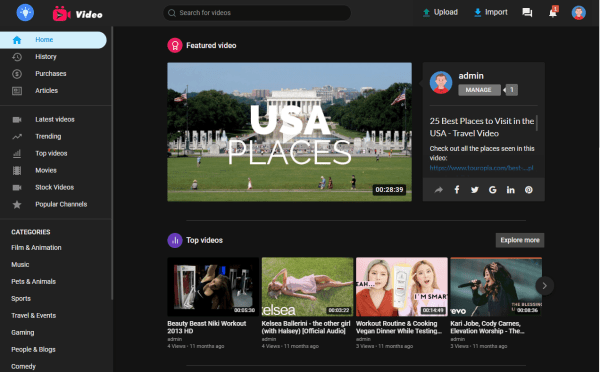Click the search magnifier icon

172,13
